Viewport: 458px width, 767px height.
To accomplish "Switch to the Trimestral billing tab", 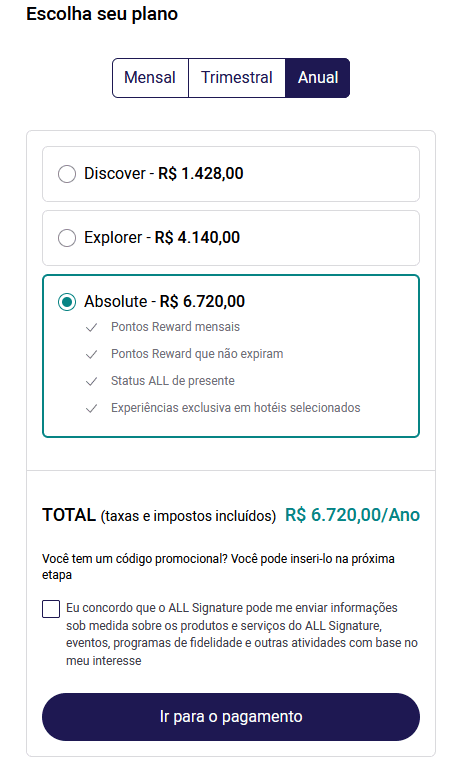I will (x=237, y=78).
